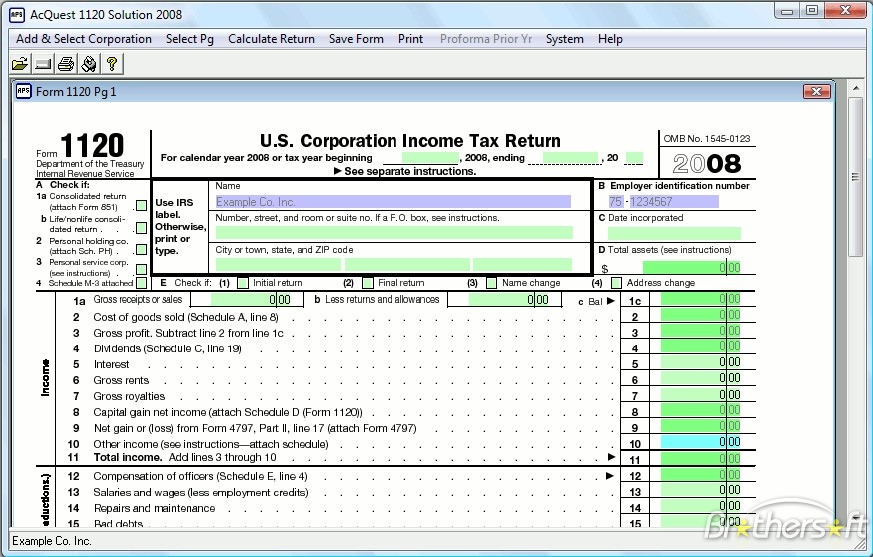873x557 pixels.
Task: Check the Personal service corp. box
Action: 141,270
